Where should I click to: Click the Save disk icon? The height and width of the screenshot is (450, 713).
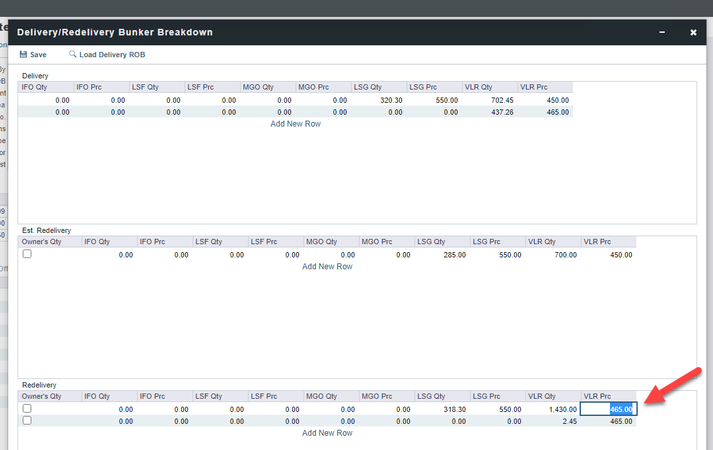tap(24, 55)
